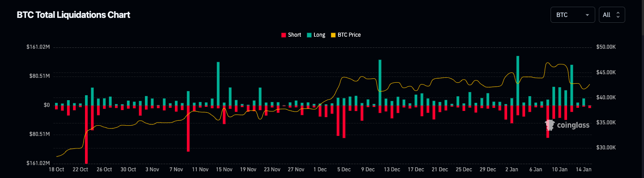Viewport: 644px width, 178px height.
Task: Click the 18 Oct x-axis date label
Action: [56, 170]
